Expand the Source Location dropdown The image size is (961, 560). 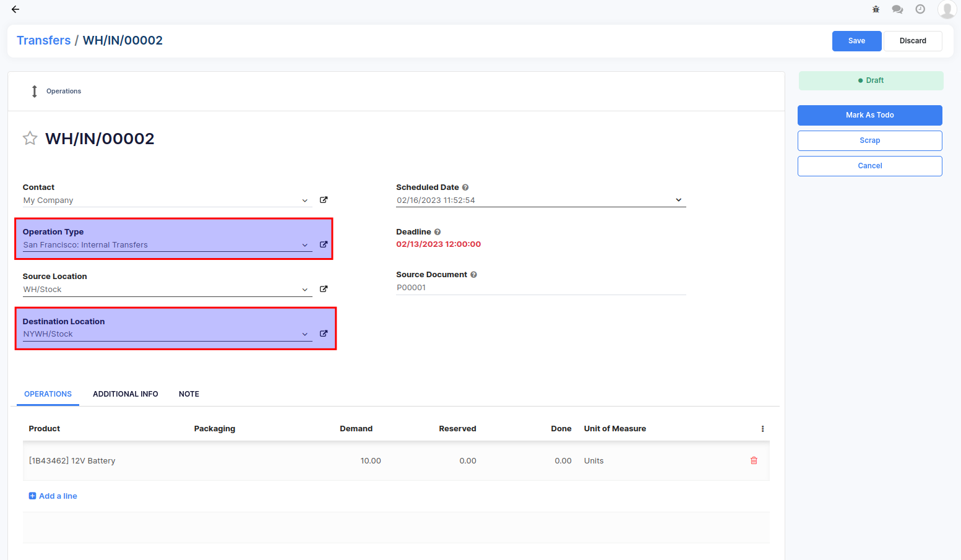point(304,290)
